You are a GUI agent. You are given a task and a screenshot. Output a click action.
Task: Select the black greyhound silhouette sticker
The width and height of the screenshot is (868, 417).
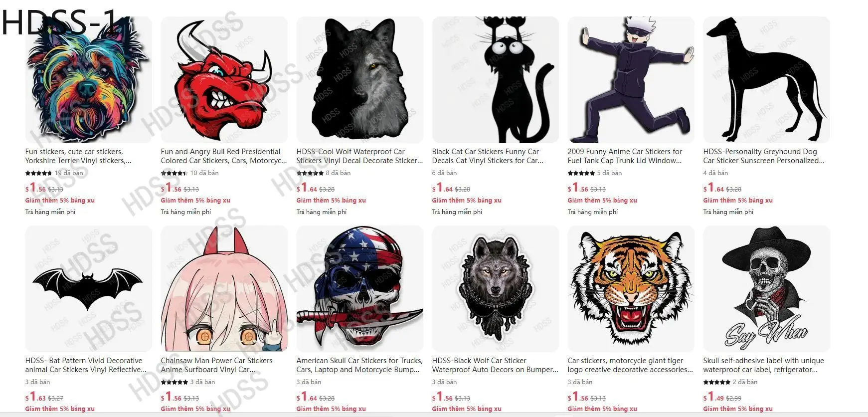click(767, 80)
